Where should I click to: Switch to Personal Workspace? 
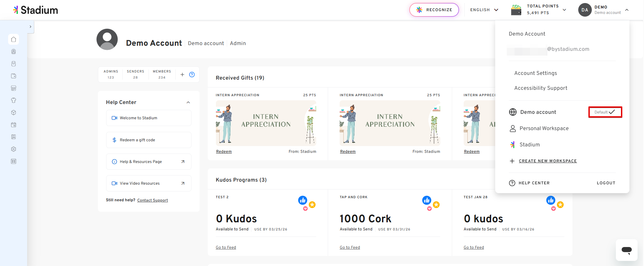[544, 128]
